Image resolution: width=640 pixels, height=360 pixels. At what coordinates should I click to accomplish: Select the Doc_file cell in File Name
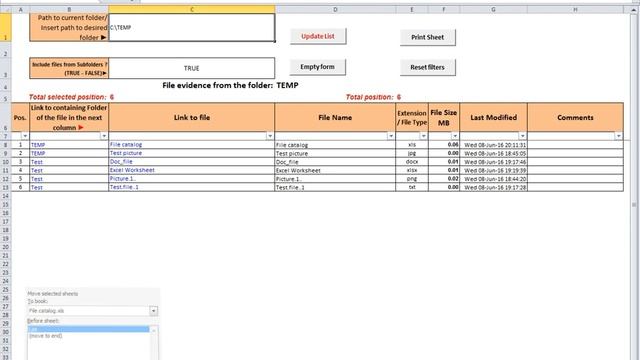[x=335, y=162]
